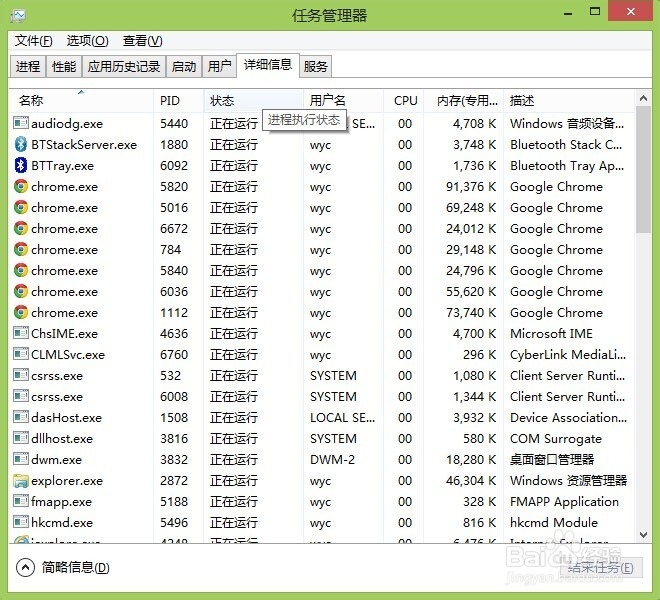Click Chrome icon for PID 6672
The width and height of the screenshot is (660, 600).
[21, 228]
